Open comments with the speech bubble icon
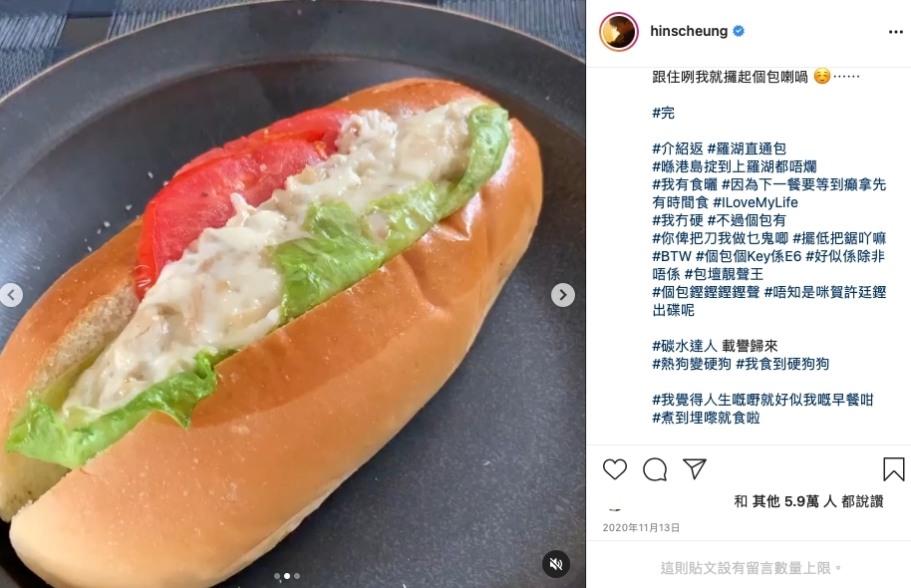The width and height of the screenshot is (911, 588). (655, 469)
